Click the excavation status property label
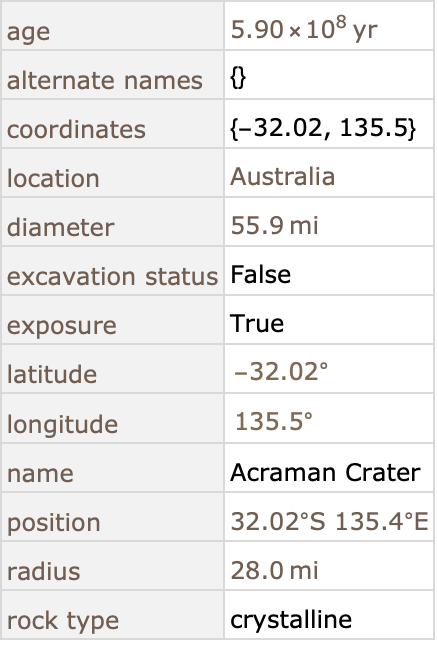 (113, 276)
